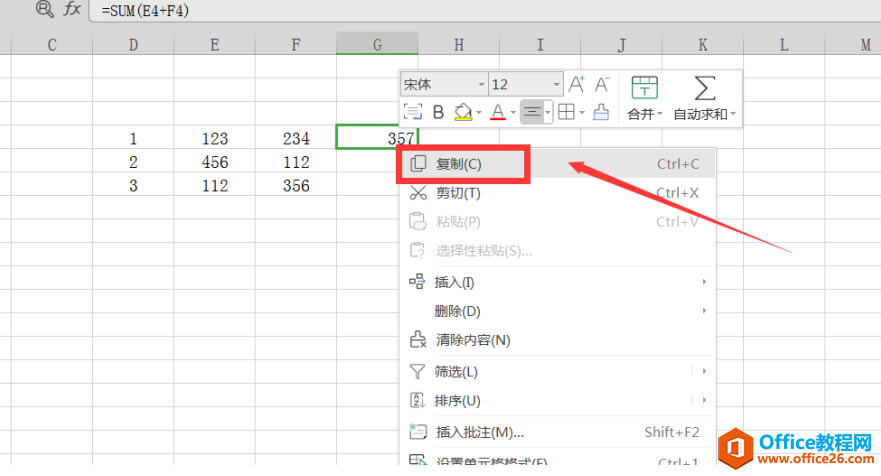Click the fill color bucket swatch
Viewport: 881px width, 476px height.
coord(463,112)
